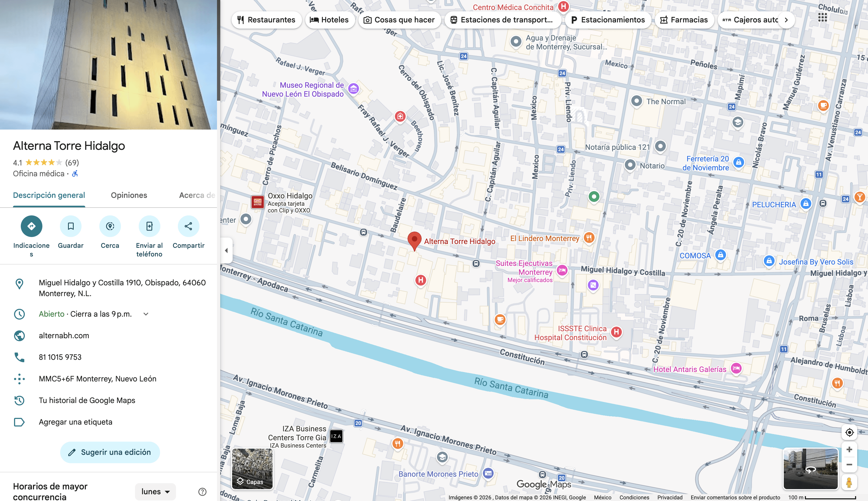Viewport: 868px width, 501px height.
Task: Zoom in with the plus button
Action: click(849, 450)
